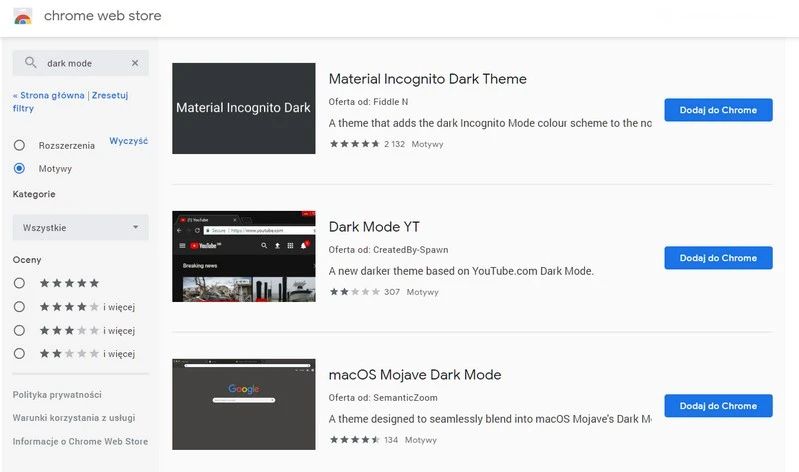Open Polityka prywatności link
Image resolution: width=799 pixels, height=472 pixels.
(57, 395)
